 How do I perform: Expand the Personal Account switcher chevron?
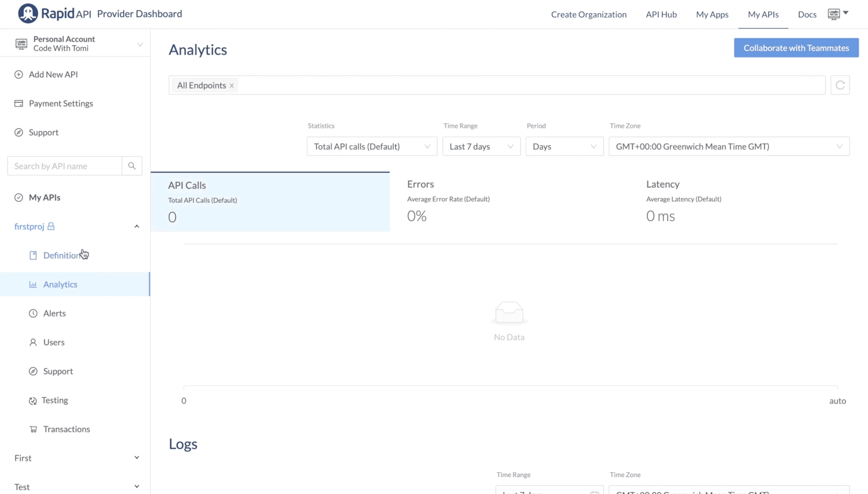pyautogui.click(x=140, y=44)
